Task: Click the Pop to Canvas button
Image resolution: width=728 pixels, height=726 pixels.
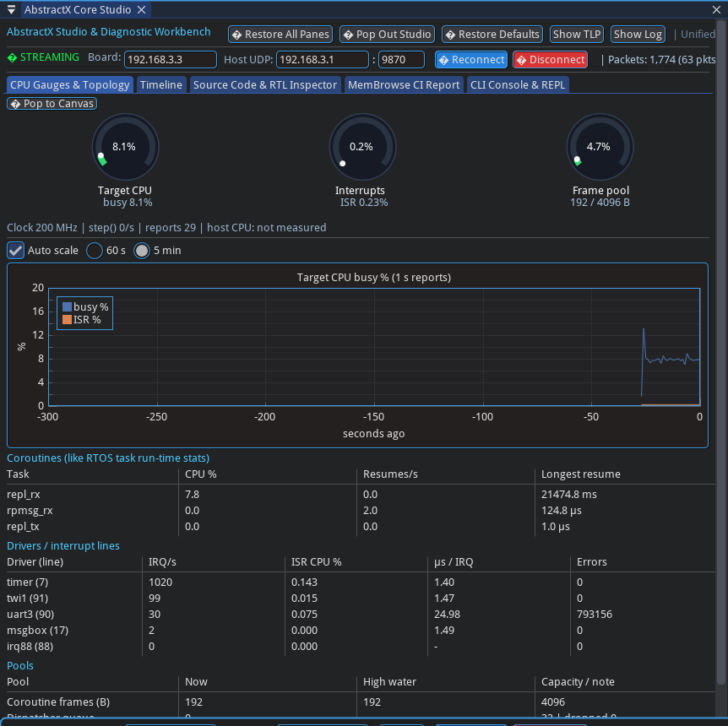Action: click(x=52, y=104)
